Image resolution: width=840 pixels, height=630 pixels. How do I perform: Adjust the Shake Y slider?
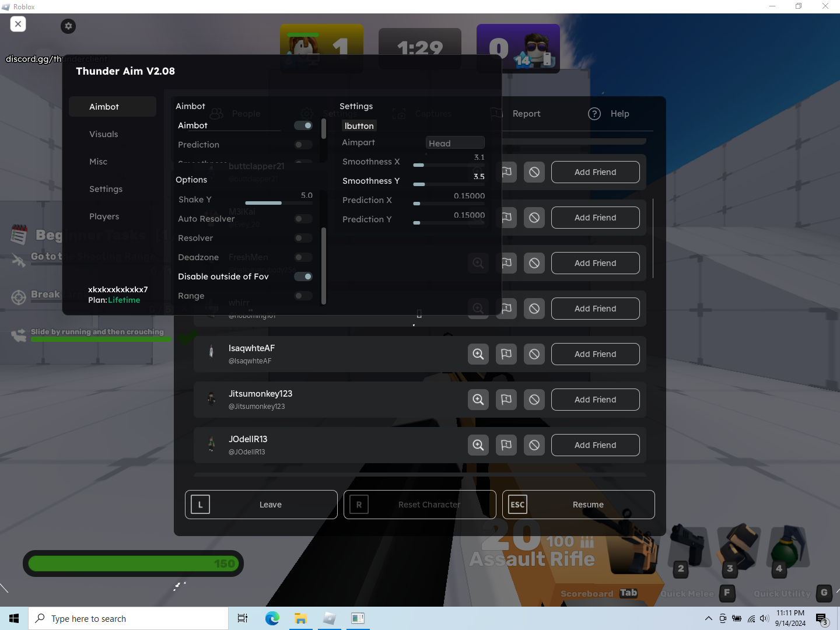click(279, 203)
